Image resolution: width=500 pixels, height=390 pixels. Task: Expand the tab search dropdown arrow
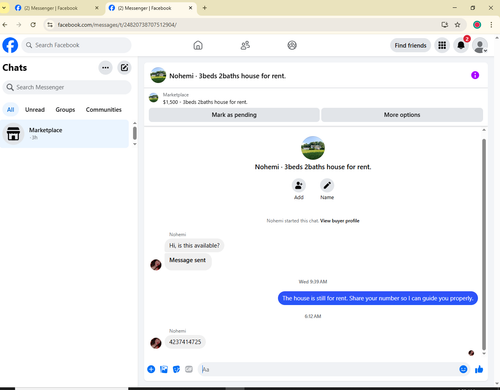point(4,7)
